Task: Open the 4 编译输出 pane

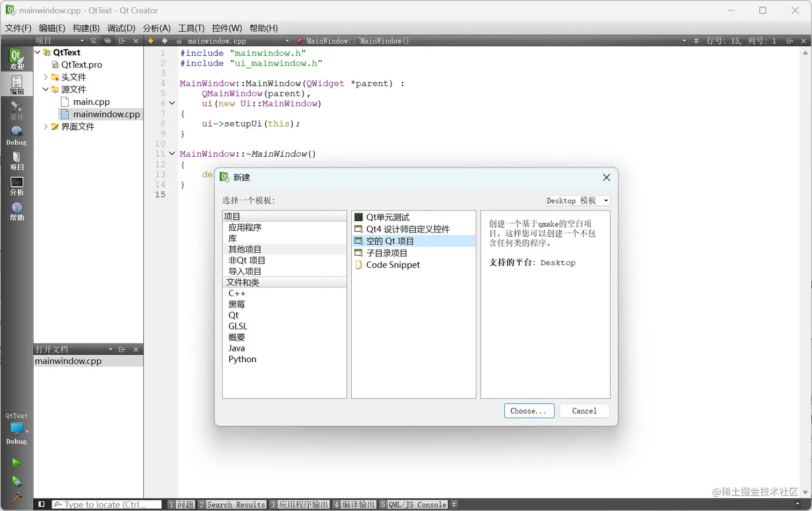Action: click(x=354, y=505)
